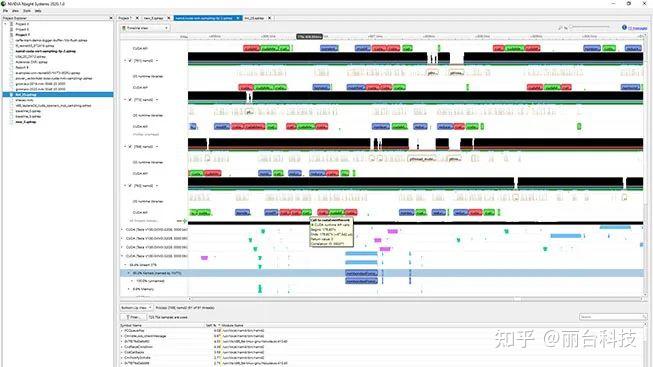Open dropdown arrow after topmost namd2 thread

pos(157,61)
